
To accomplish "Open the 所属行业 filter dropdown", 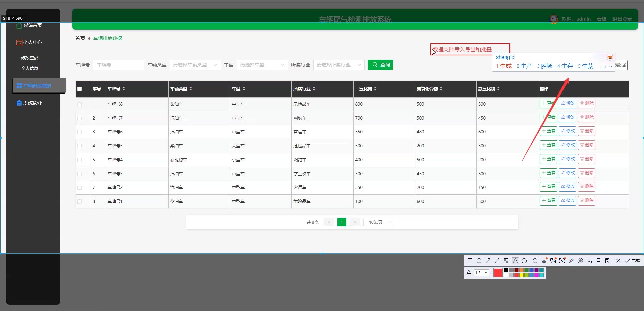I will point(339,65).
